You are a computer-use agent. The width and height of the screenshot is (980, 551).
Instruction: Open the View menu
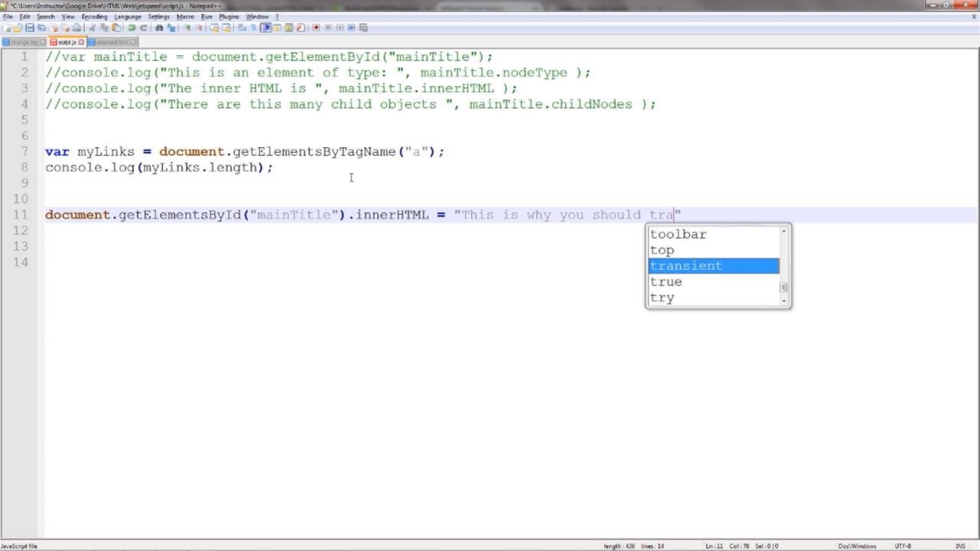[x=68, y=16]
